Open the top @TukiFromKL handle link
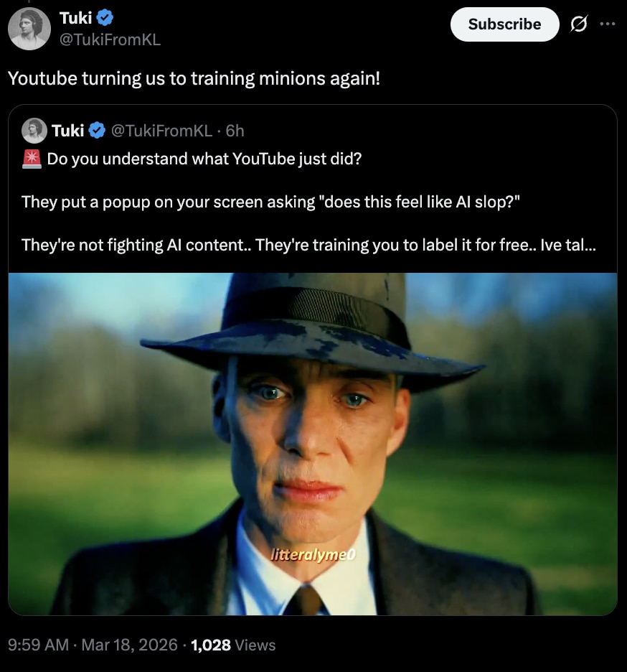 110,39
